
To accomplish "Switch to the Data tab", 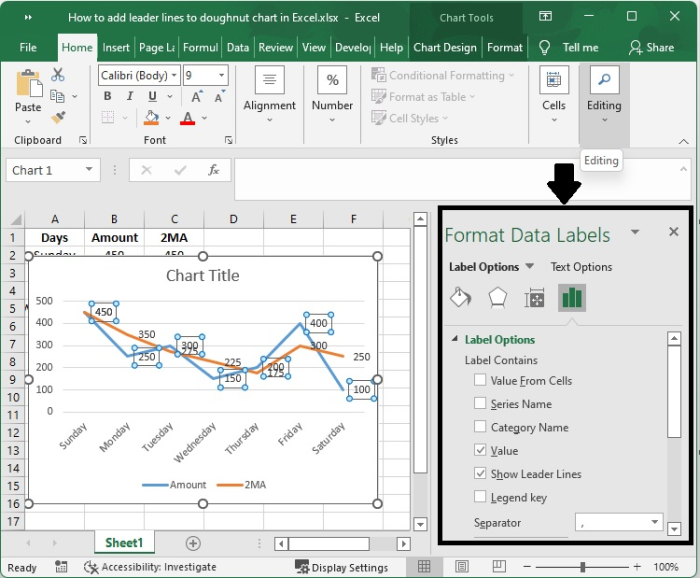I will point(238,47).
